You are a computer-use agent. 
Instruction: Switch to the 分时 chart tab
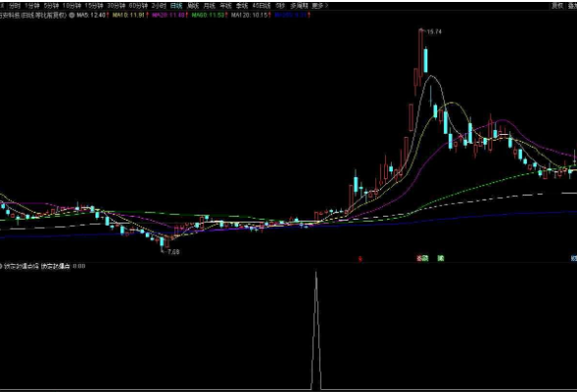[x=14, y=6]
